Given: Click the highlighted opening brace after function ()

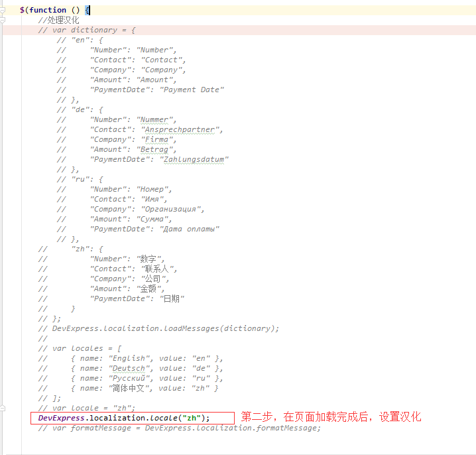Looking at the screenshot, I should tap(87, 10).
